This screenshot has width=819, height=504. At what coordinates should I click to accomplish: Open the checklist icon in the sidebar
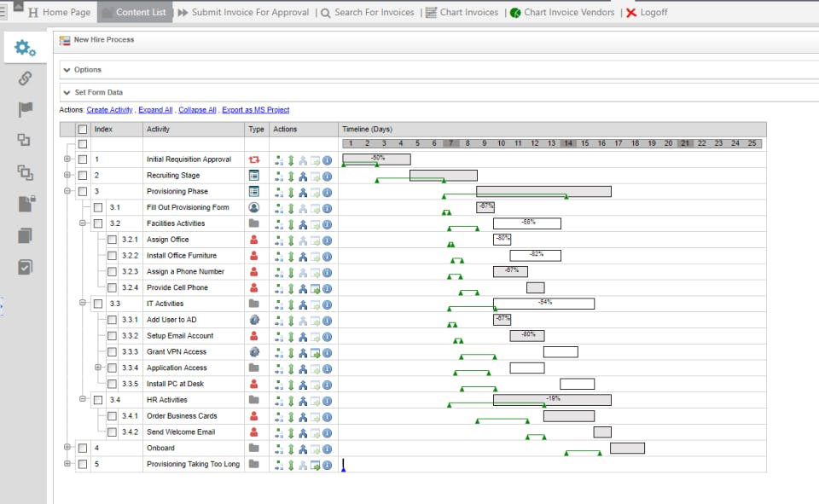pyautogui.click(x=26, y=267)
